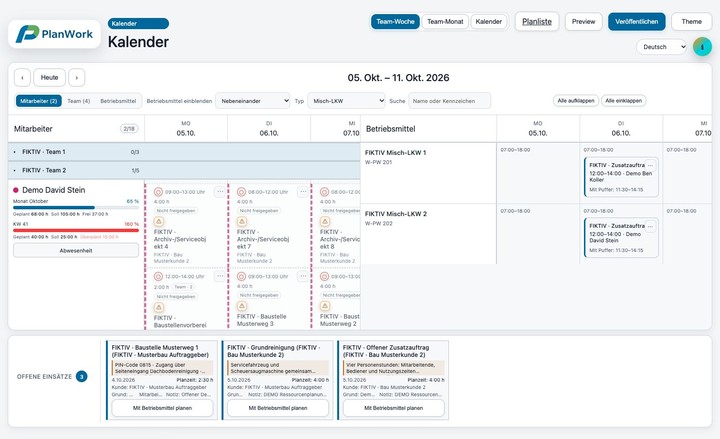720x439 pixels.
Task: Click clock icon on Monday 12:00–14:00 shift
Action: coord(158,276)
